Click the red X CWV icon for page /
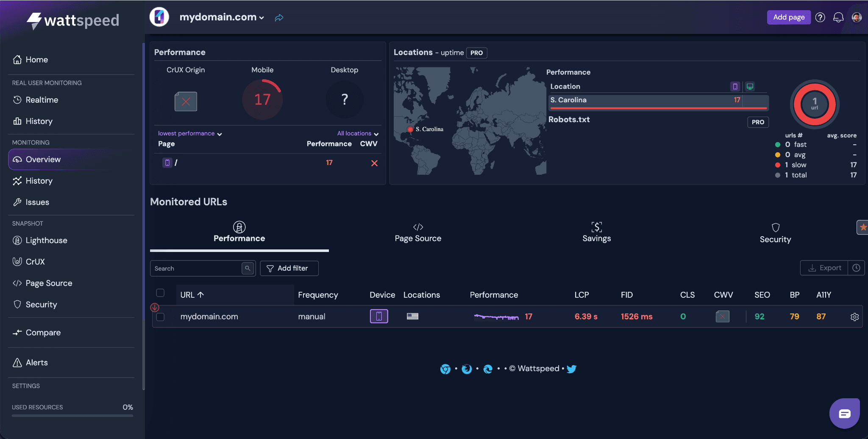Screen dimensions: 868x439 click(374, 163)
